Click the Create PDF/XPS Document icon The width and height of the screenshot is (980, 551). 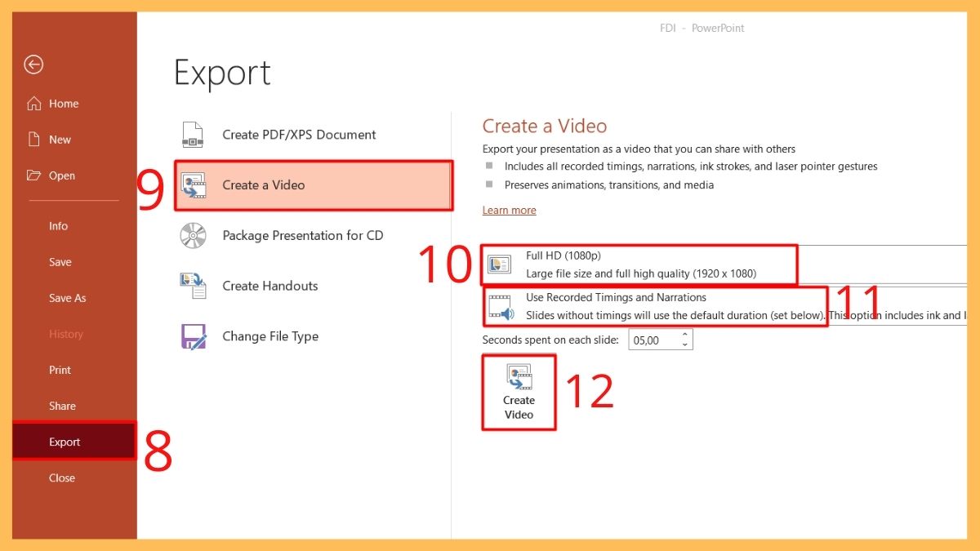coord(193,134)
